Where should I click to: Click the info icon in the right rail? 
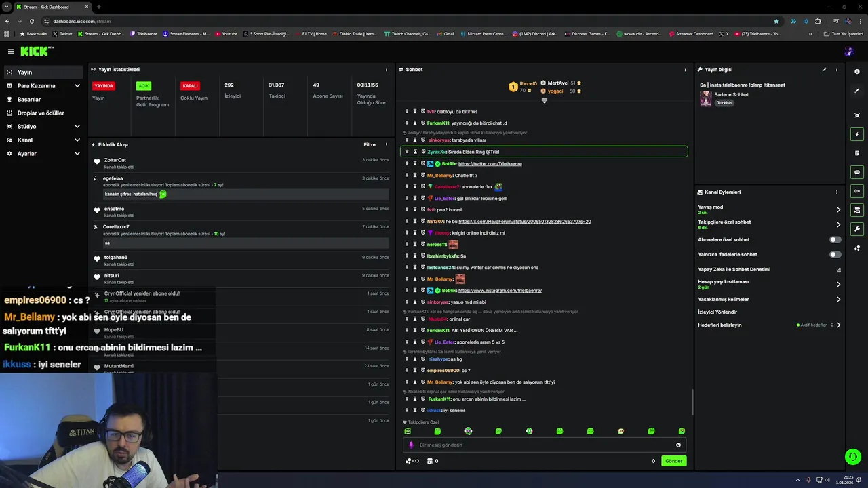pyautogui.click(x=857, y=72)
